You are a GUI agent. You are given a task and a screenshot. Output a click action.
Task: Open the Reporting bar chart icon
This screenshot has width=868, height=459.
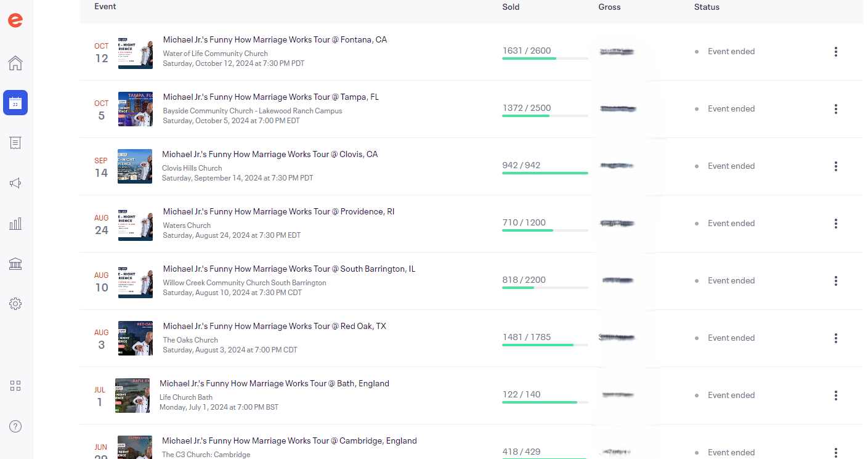15,224
